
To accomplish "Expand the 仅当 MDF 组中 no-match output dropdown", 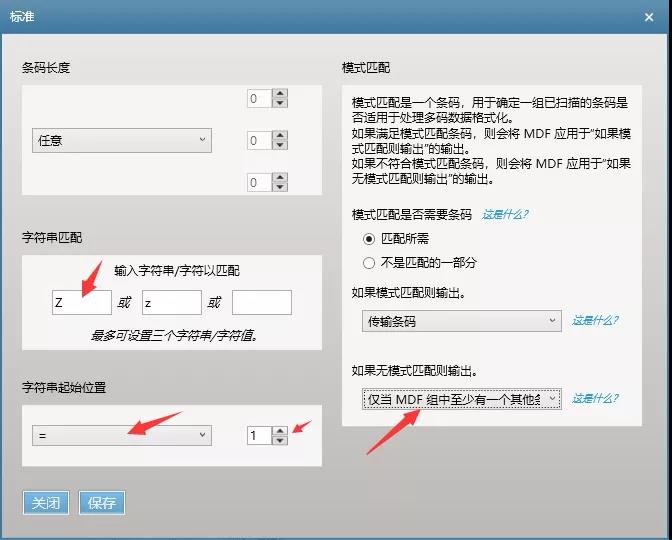I will (461, 399).
